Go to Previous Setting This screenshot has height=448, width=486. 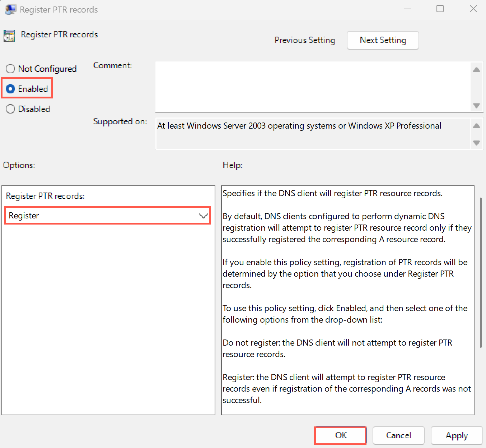tap(305, 40)
